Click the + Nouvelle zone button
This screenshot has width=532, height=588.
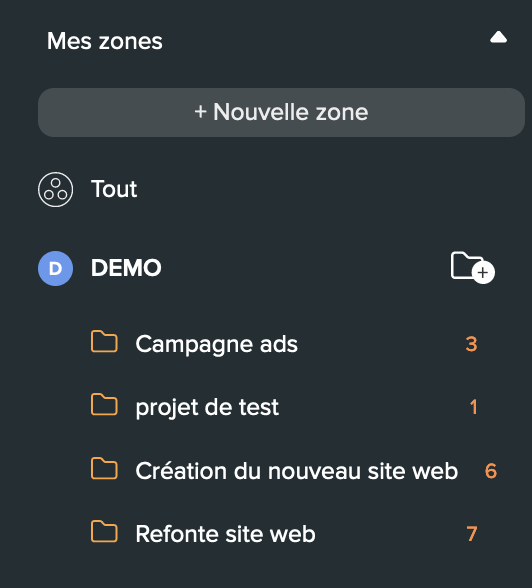pyautogui.click(x=281, y=112)
